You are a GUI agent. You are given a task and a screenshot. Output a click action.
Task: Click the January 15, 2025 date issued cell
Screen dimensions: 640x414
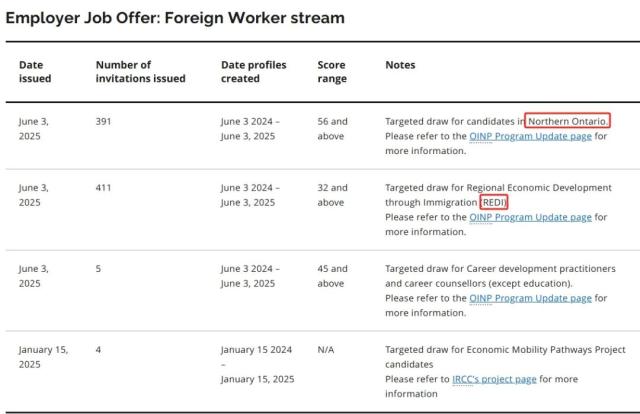(x=44, y=357)
